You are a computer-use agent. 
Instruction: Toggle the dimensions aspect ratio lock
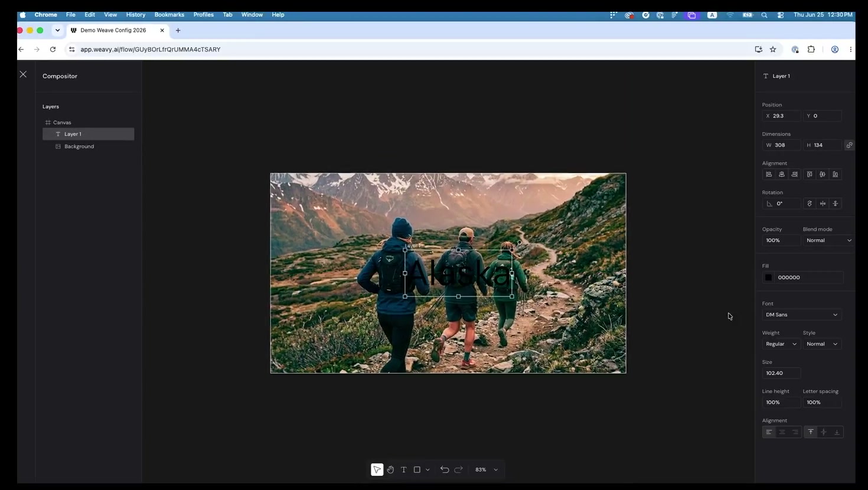(x=849, y=145)
